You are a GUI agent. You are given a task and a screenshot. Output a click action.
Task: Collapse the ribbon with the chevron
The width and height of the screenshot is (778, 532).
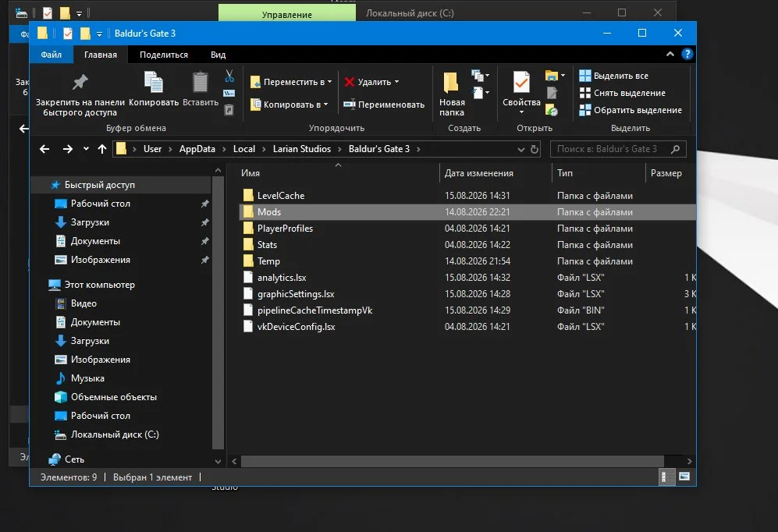point(670,54)
